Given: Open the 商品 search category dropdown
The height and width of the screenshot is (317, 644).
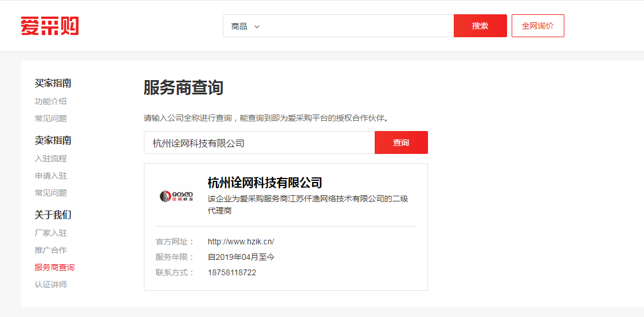Looking at the screenshot, I should click(x=245, y=26).
